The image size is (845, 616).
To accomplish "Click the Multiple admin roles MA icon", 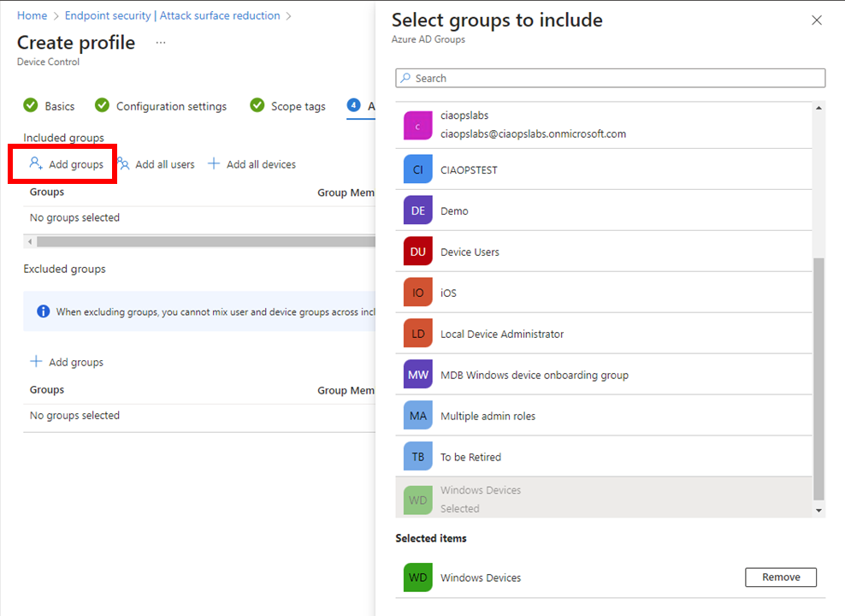I will click(418, 416).
